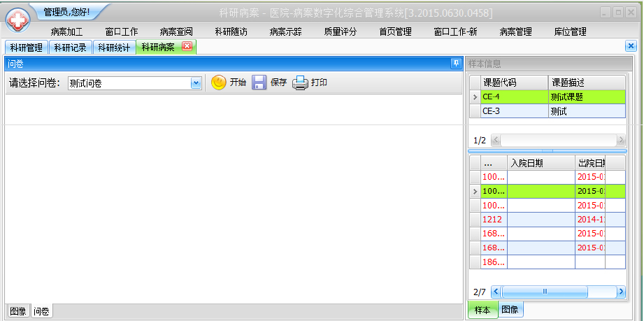Viewport: 644px width, 321px height.
Task: Click the 入院日期 column header
Action: point(541,163)
